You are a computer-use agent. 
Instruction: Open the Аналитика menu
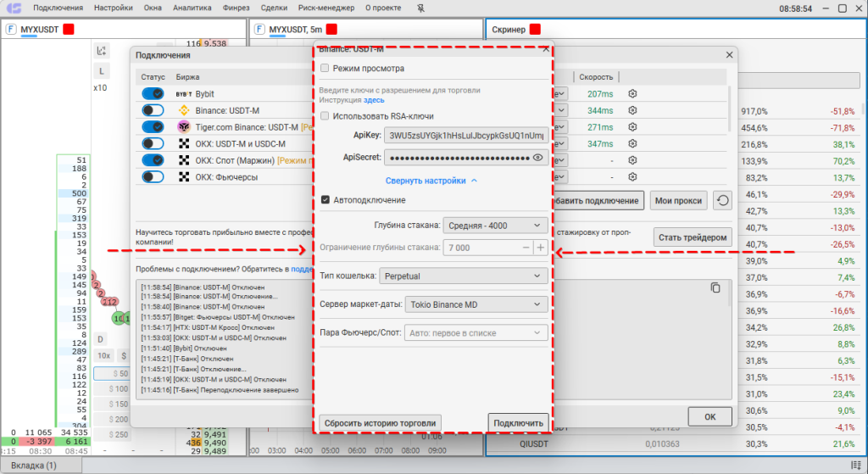(192, 8)
